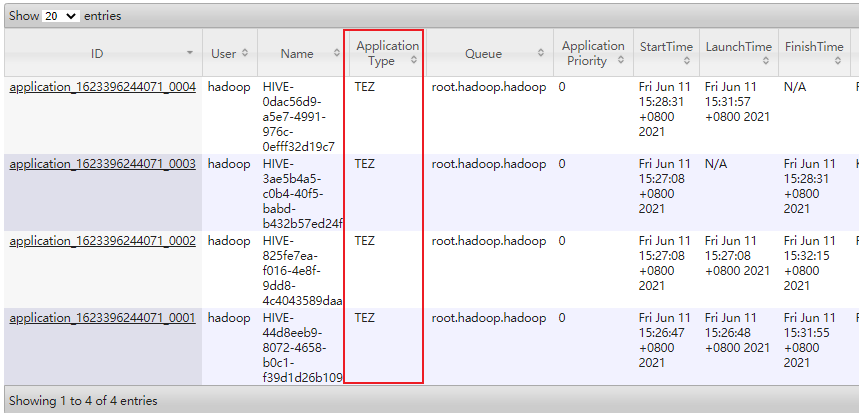Sort table by ID column header

tap(104, 53)
